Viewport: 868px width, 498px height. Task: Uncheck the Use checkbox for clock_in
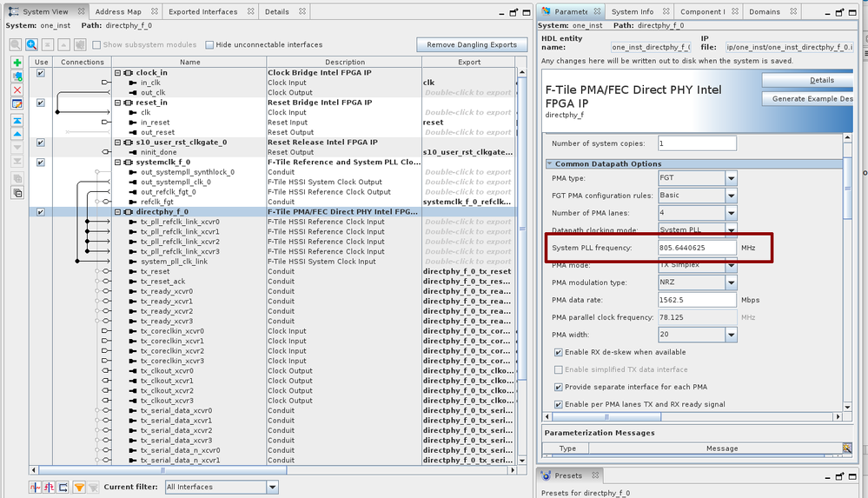(41, 73)
